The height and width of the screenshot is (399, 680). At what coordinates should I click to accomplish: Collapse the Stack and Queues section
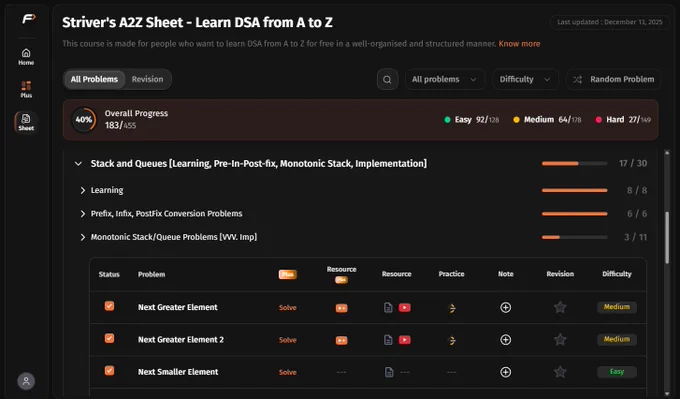pos(78,164)
